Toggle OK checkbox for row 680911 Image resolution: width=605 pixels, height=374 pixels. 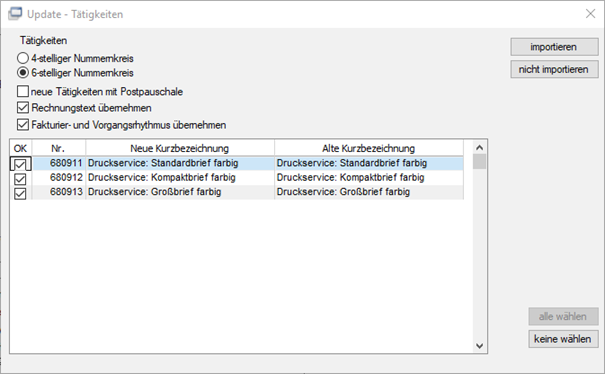pyautogui.click(x=20, y=164)
